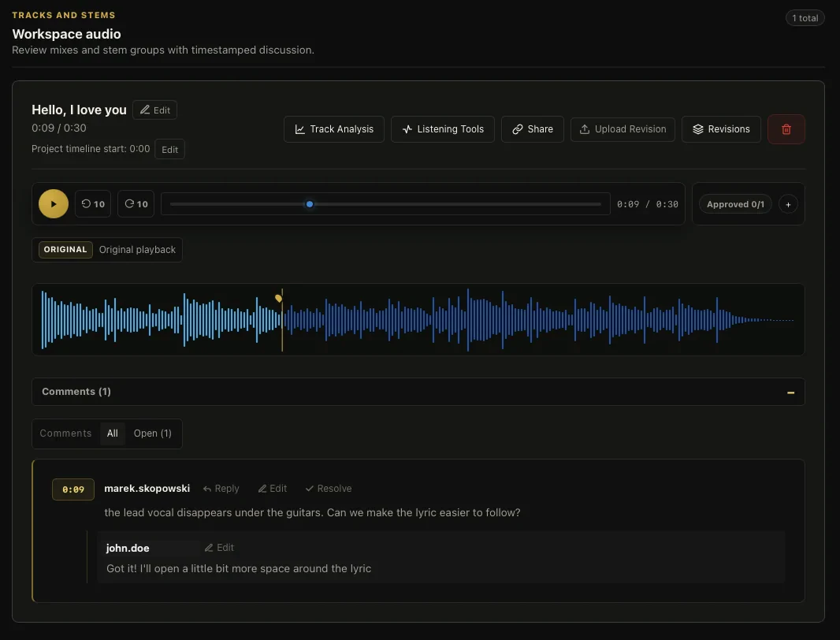Skip forward 10 seconds
The image size is (840, 640).
coord(136,203)
